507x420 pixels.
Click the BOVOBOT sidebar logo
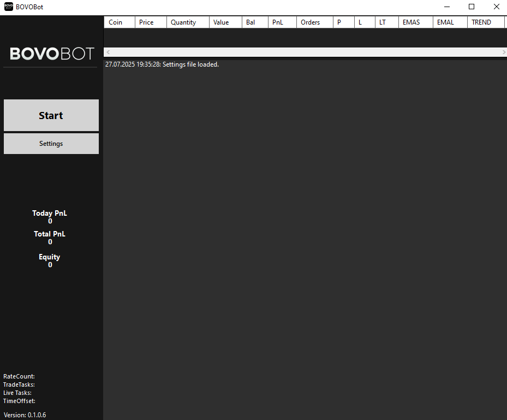(51, 54)
